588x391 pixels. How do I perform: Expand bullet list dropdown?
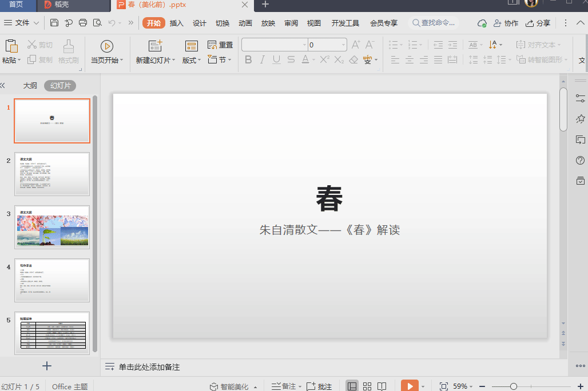coord(402,45)
